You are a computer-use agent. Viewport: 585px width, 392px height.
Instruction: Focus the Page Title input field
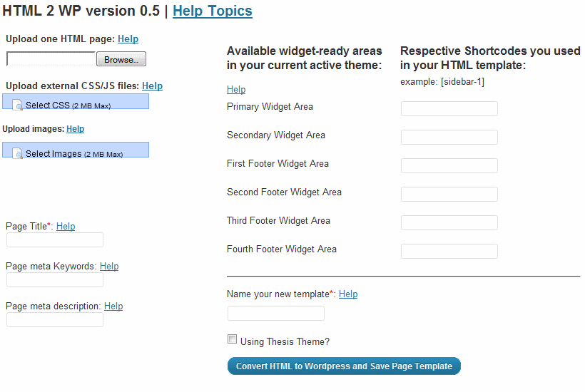[55, 240]
